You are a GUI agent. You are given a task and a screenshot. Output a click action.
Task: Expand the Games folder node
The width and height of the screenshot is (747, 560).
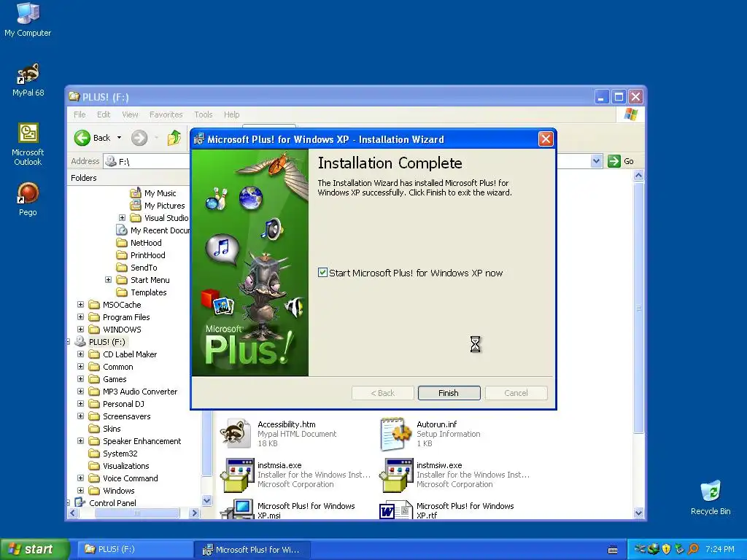click(x=80, y=378)
